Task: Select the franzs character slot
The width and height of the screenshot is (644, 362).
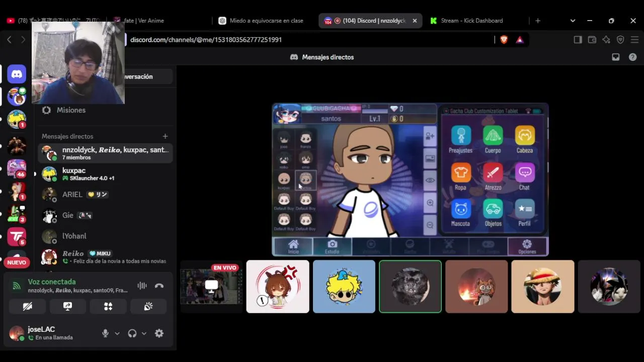Action: click(x=306, y=139)
